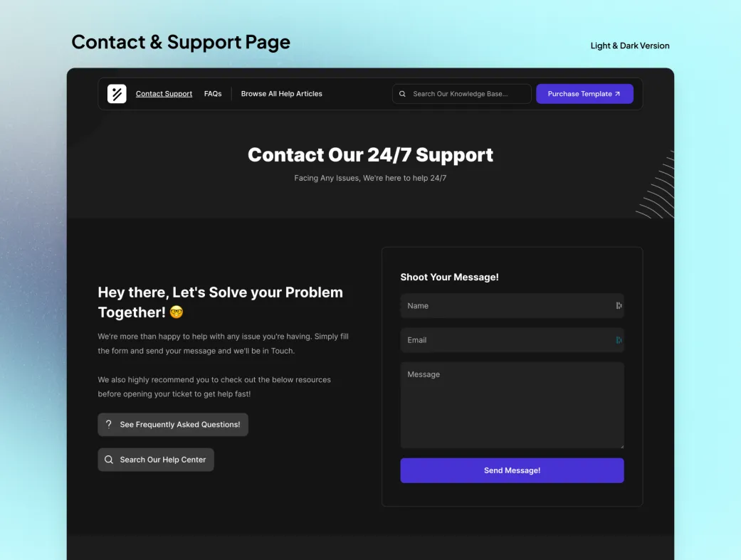The width and height of the screenshot is (741, 560).
Task: Open the Contact Support nav link
Action: tap(164, 93)
